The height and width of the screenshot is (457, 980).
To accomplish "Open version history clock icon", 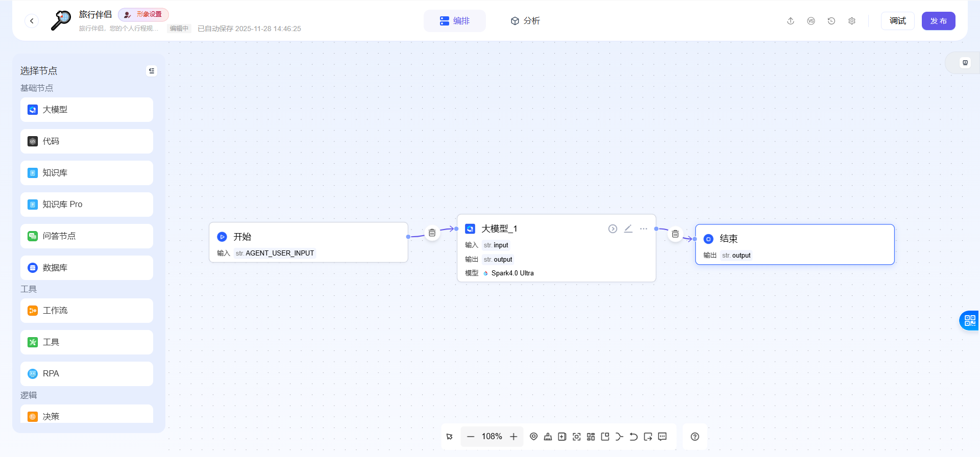I will click(x=831, y=21).
